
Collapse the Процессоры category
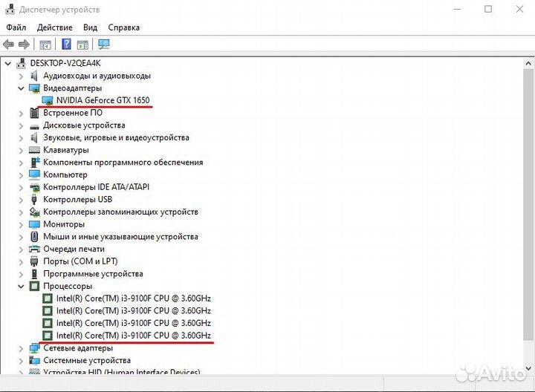point(21,286)
